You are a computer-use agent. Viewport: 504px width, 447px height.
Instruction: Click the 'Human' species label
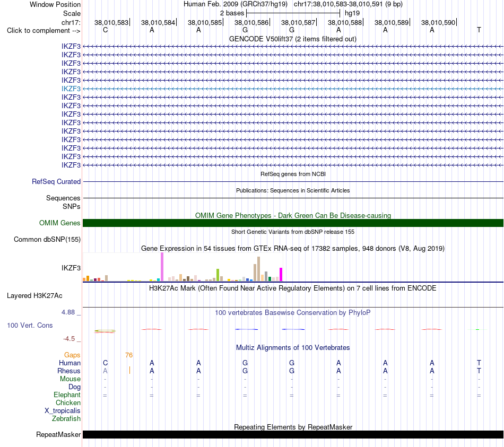(x=69, y=363)
